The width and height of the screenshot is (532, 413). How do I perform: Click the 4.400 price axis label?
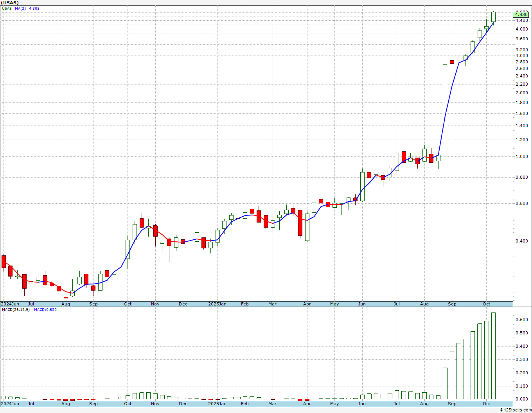pyautogui.click(x=522, y=20)
